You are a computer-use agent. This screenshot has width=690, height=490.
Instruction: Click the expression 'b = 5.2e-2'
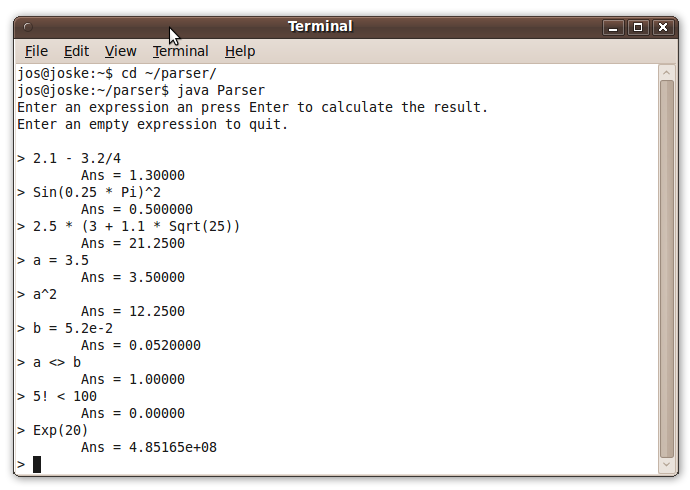(x=73, y=329)
